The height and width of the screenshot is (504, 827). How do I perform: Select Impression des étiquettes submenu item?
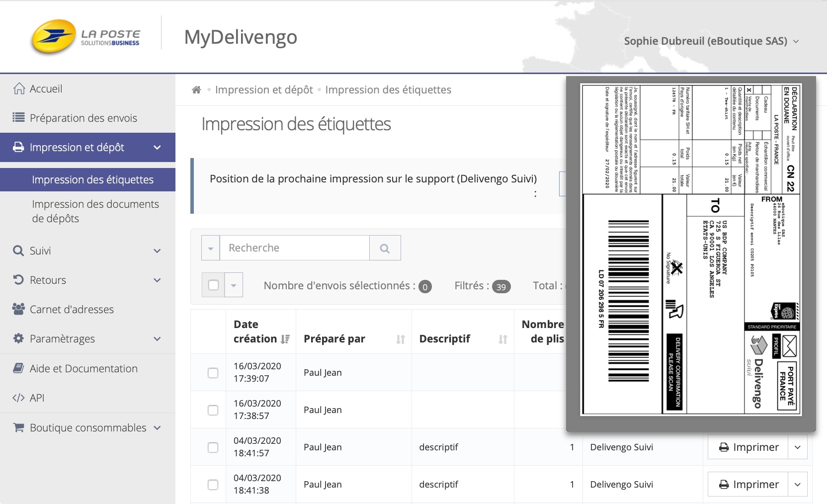point(87,179)
